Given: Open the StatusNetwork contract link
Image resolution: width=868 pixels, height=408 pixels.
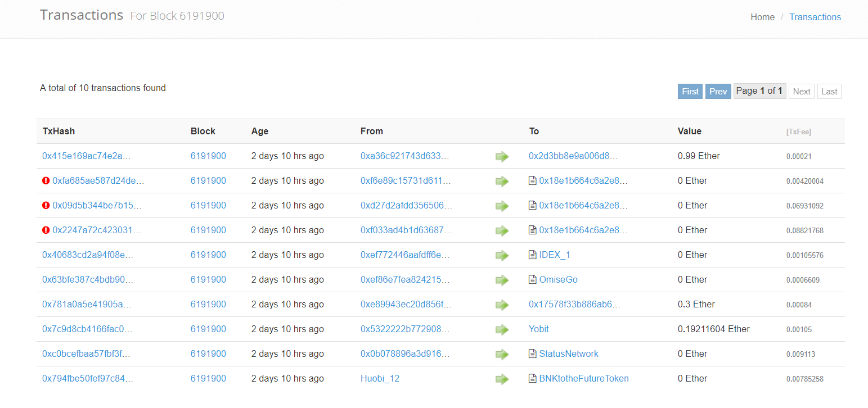Looking at the screenshot, I should pos(569,354).
